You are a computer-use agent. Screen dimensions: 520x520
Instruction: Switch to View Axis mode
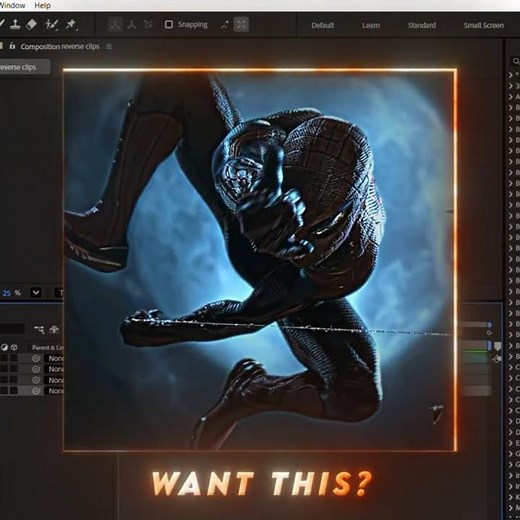[x=148, y=24]
